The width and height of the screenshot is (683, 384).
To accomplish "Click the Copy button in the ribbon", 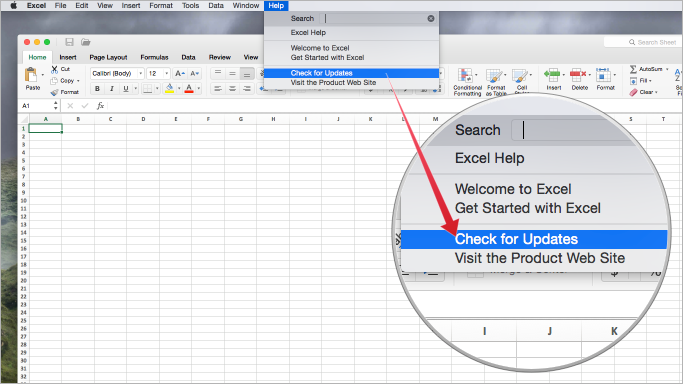I will 63,81.
